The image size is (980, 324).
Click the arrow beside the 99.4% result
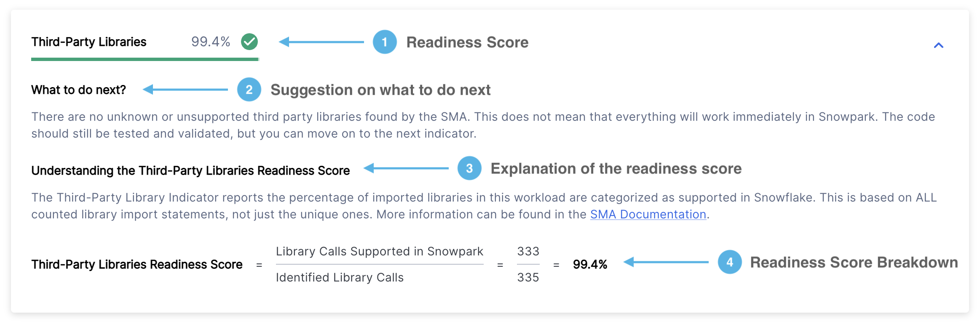[x=666, y=262]
